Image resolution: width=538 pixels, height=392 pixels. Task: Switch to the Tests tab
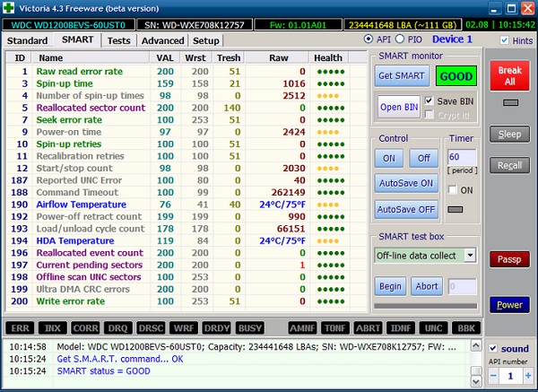point(117,40)
